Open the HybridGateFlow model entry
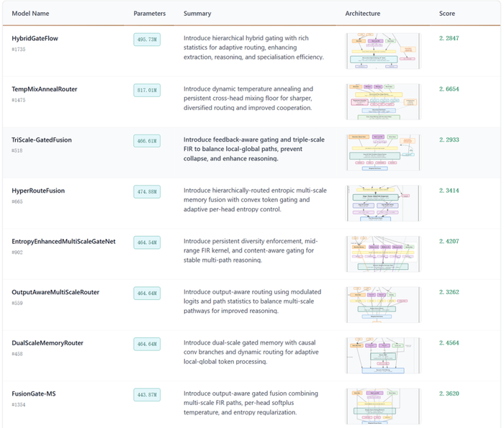This screenshot has width=504, height=428. pyautogui.click(x=35, y=38)
